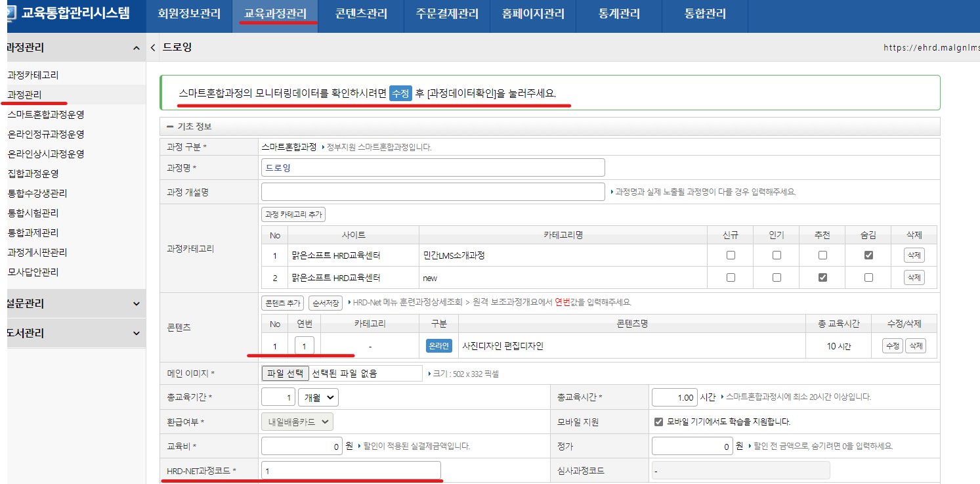Image resolution: width=980 pixels, height=484 pixels.
Task: Uncheck 숨김 for 민간LMS소개과정 category
Action: (868, 255)
